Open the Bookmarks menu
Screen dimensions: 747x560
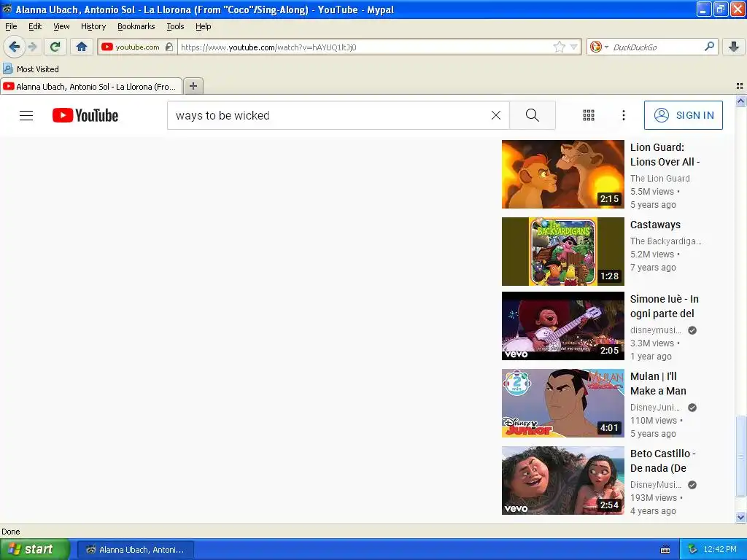coord(136,26)
